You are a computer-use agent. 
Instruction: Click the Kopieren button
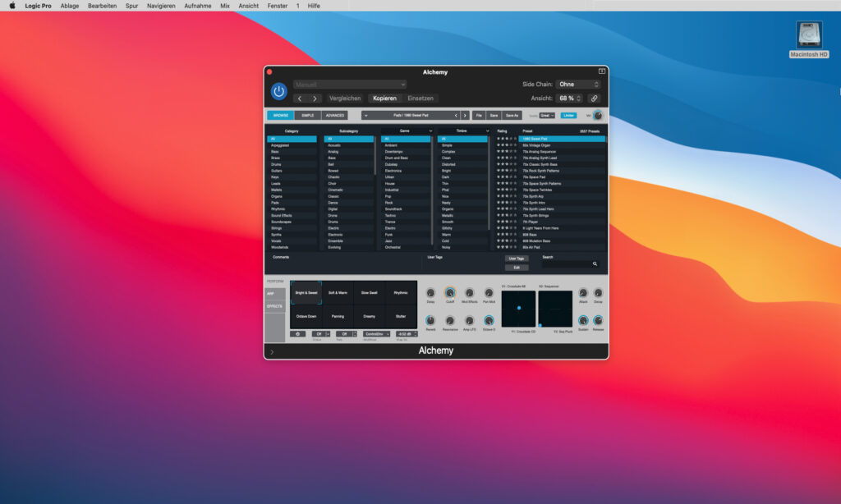point(384,99)
